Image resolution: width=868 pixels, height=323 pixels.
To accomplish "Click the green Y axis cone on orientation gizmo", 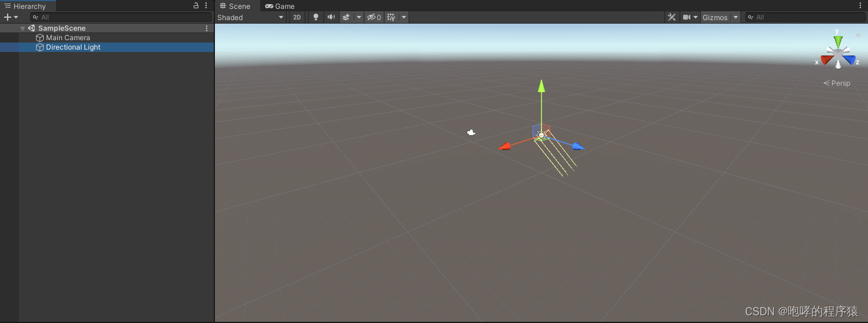I will [x=838, y=41].
